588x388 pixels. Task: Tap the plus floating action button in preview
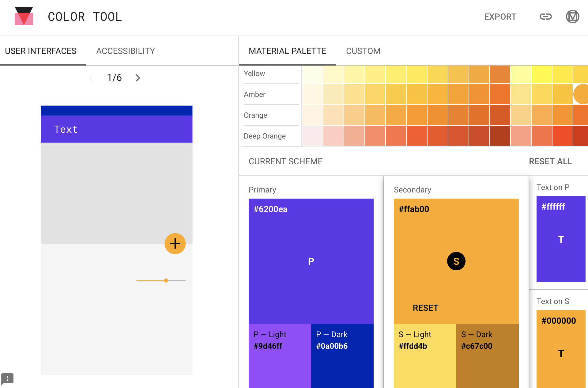tap(175, 244)
